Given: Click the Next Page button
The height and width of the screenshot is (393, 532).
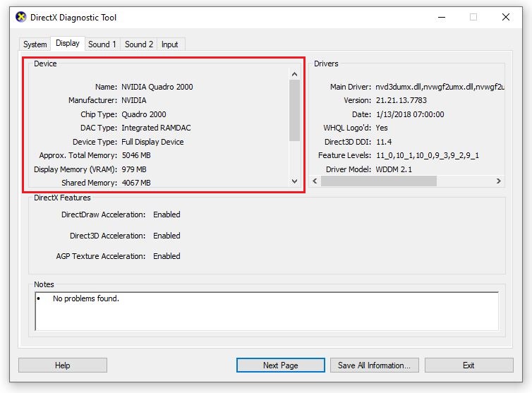Looking at the screenshot, I should tap(280, 365).
